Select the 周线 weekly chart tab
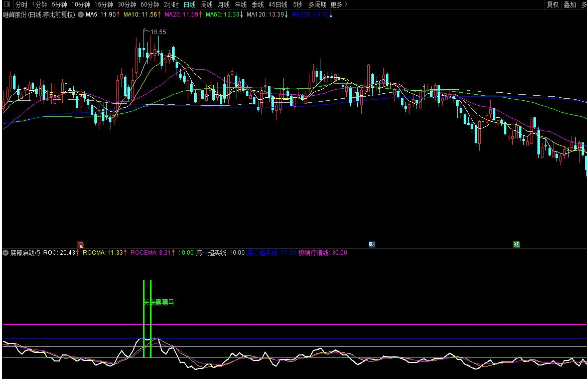Screen dimensions: 587x379 pos(207,4)
